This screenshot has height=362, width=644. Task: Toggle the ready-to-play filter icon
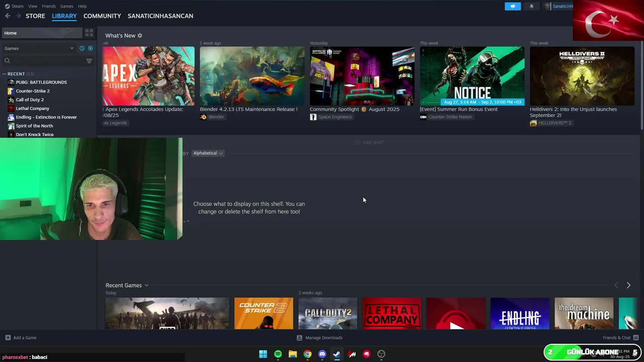pyautogui.click(x=91, y=48)
